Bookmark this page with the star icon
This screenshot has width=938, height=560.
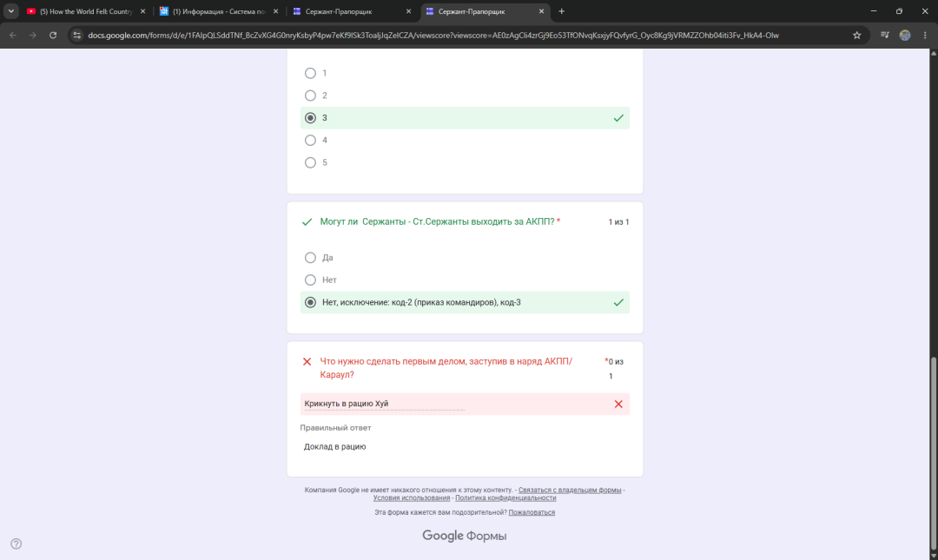pos(856,36)
